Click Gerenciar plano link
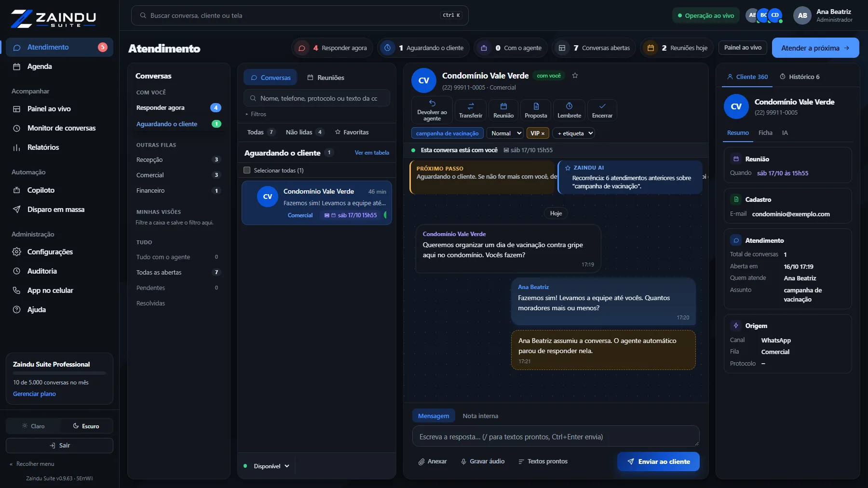Screen dimensions: 868x488 [34, 394]
